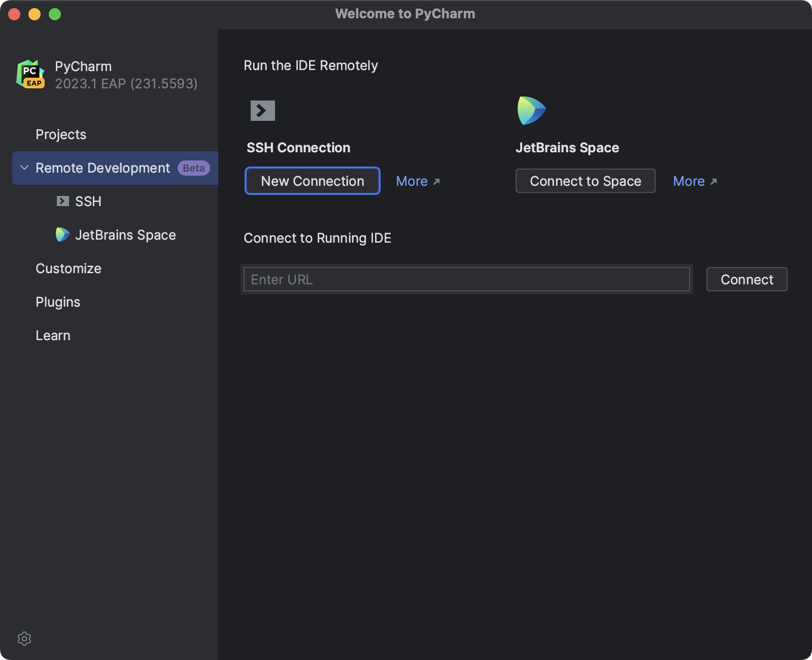The height and width of the screenshot is (660, 812).
Task: Open the Plugins section
Action: (x=58, y=302)
